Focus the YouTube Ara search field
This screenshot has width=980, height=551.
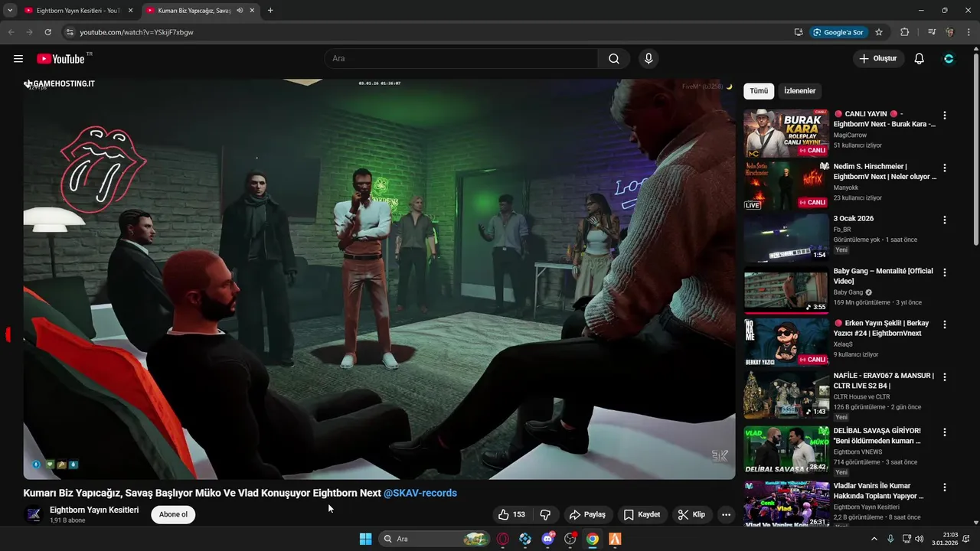click(x=461, y=59)
